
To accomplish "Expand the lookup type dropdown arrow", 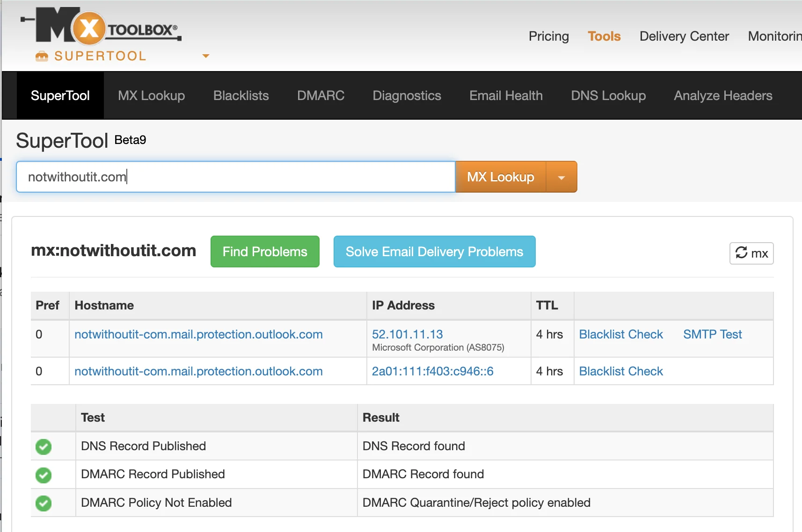I will click(561, 177).
